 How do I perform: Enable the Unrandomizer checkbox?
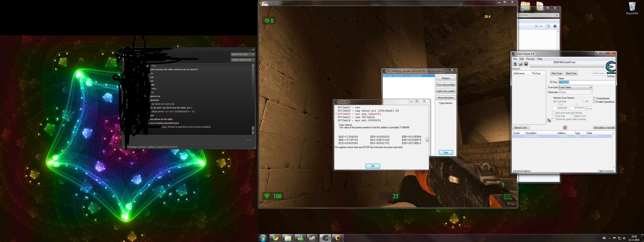point(594,98)
